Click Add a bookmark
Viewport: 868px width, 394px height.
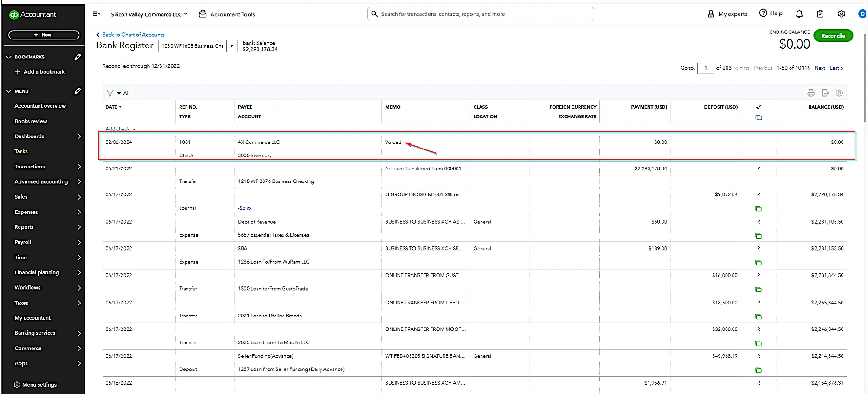coord(40,72)
